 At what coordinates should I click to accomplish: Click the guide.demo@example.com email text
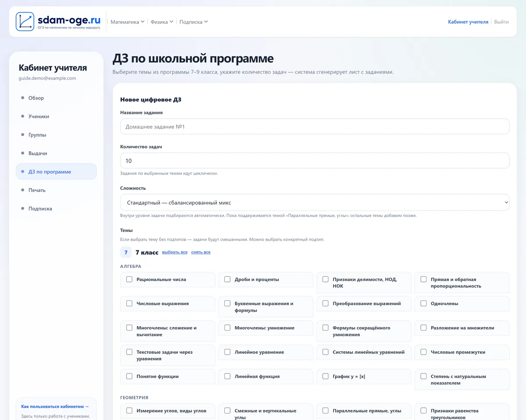(x=47, y=78)
